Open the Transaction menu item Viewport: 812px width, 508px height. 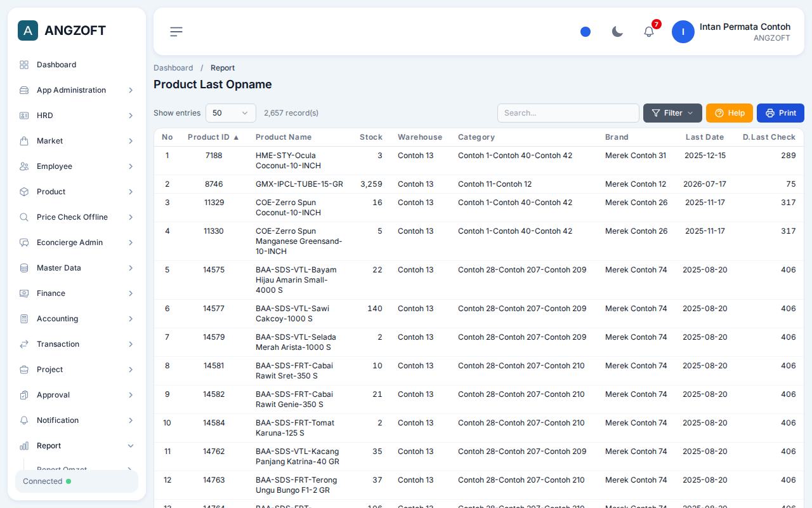(x=77, y=344)
